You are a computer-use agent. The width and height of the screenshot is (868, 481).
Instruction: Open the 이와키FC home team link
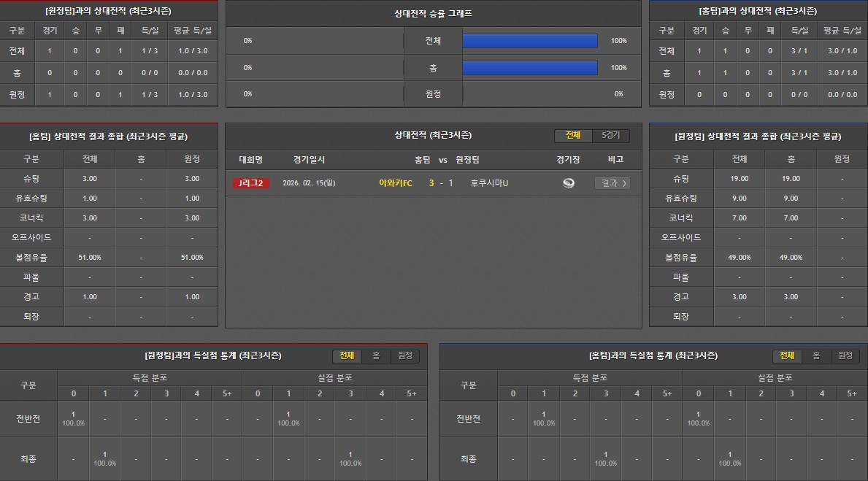pos(396,183)
